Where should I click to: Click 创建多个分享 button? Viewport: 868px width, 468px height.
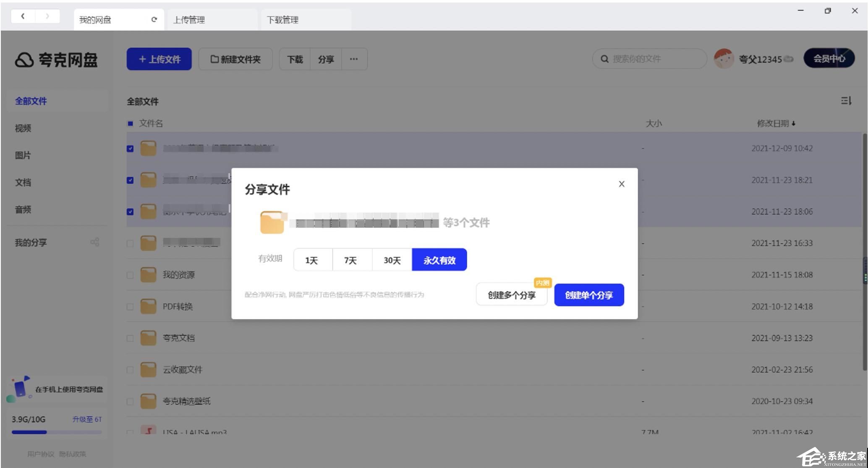[511, 295]
